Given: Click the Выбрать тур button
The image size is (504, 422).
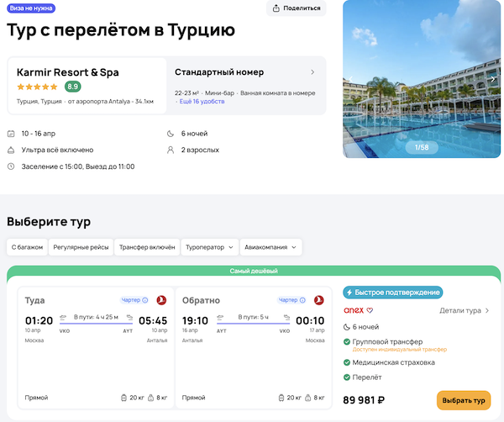Looking at the screenshot, I should pyautogui.click(x=464, y=400).
